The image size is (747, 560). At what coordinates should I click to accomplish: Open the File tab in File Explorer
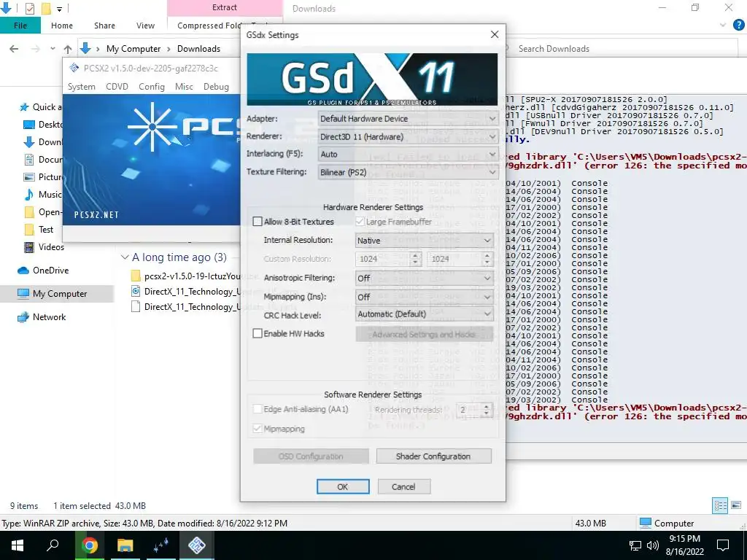[20, 26]
